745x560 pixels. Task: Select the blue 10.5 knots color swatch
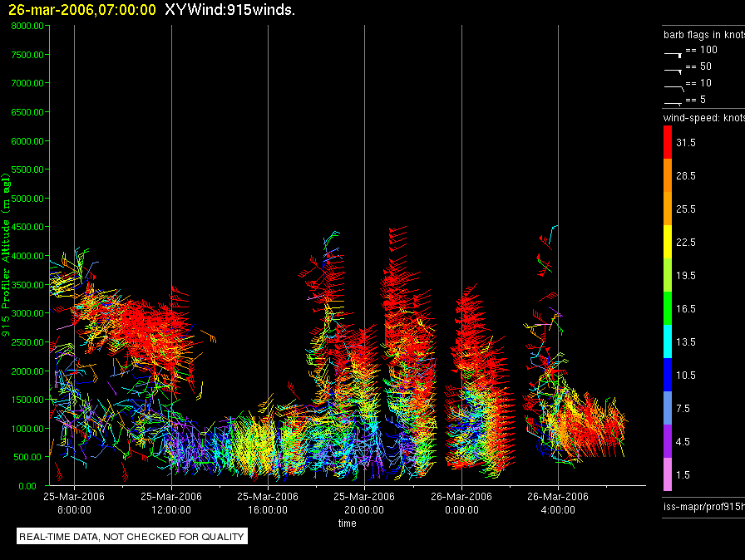(x=668, y=375)
